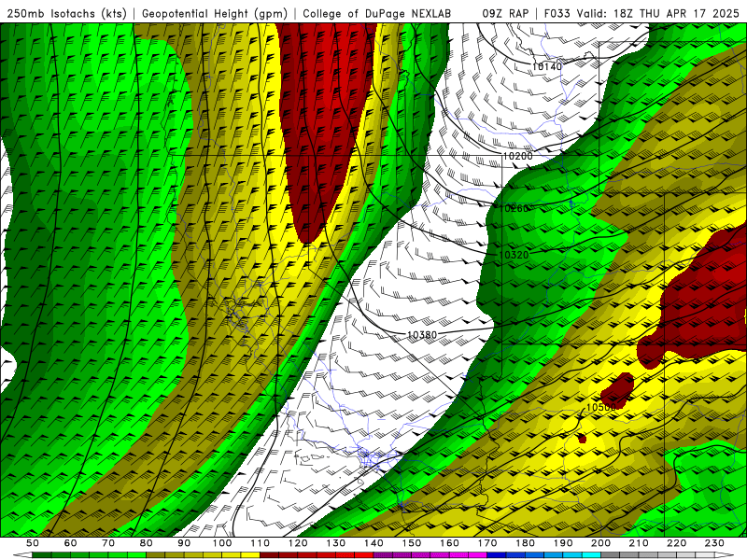Click the 140 value on the color scale

coord(373,543)
